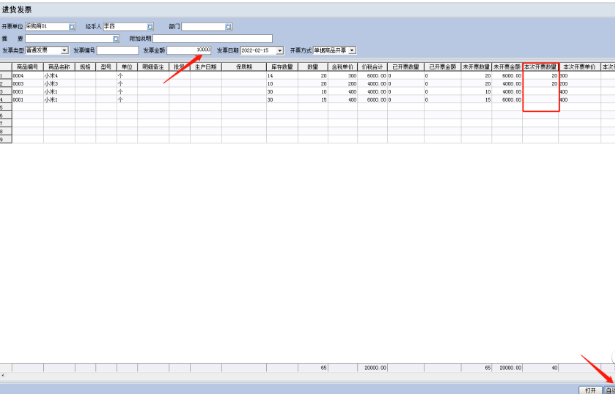Click the horizontal scrollbar left arrow
615x394 pixels.
3,376
